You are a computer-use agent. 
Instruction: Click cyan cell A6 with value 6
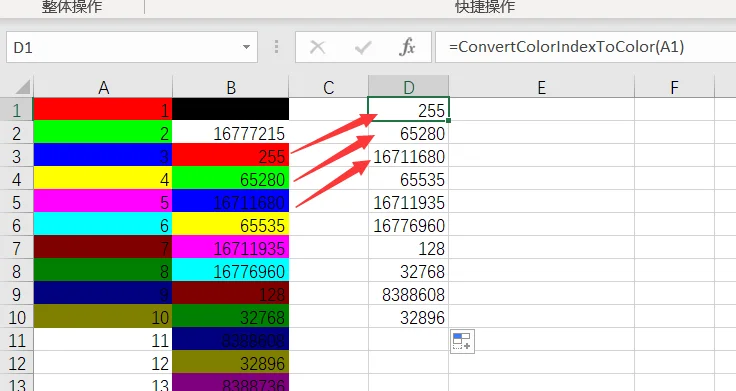pyautogui.click(x=103, y=224)
